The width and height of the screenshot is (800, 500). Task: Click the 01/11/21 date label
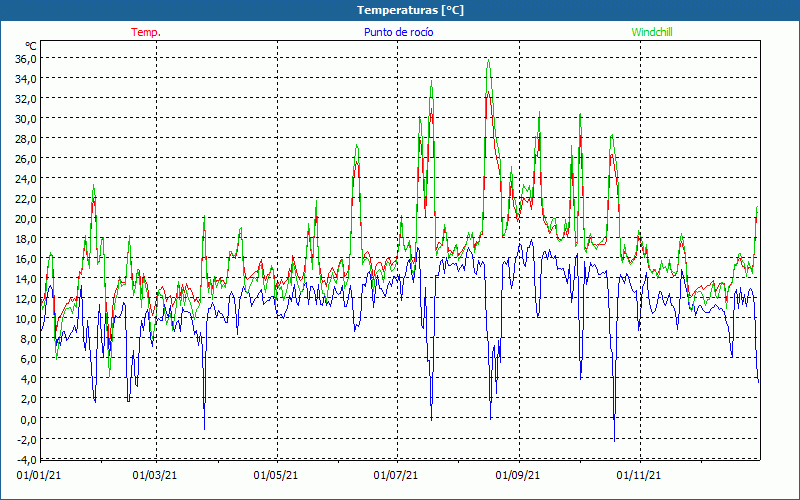coord(639,476)
